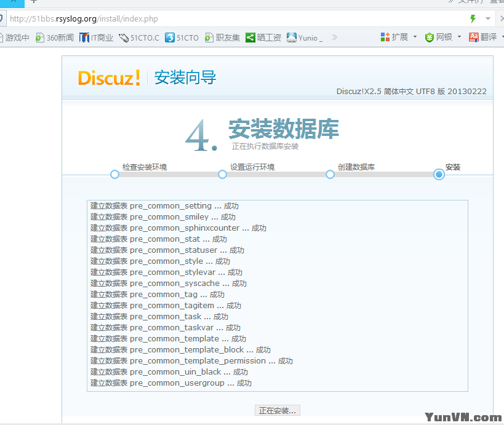
Task: Open the 职友集 bookmark
Action: [222, 38]
